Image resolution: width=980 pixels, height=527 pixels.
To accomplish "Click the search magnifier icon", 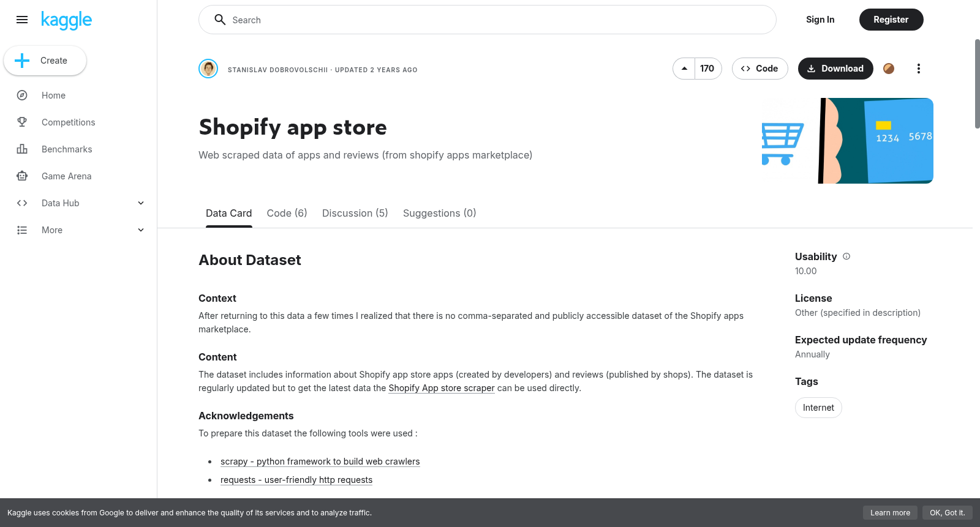I will [x=220, y=20].
